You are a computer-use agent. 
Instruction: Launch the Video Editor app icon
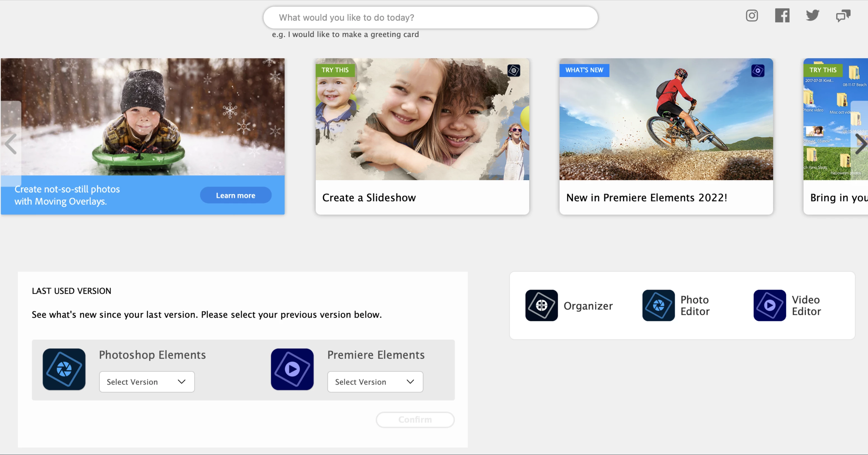tap(770, 305)
